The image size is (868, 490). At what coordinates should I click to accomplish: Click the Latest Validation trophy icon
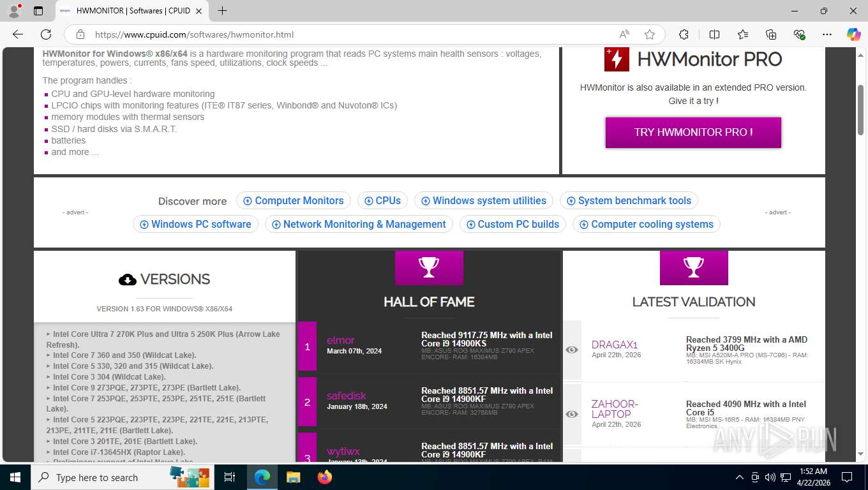point(694,267)
